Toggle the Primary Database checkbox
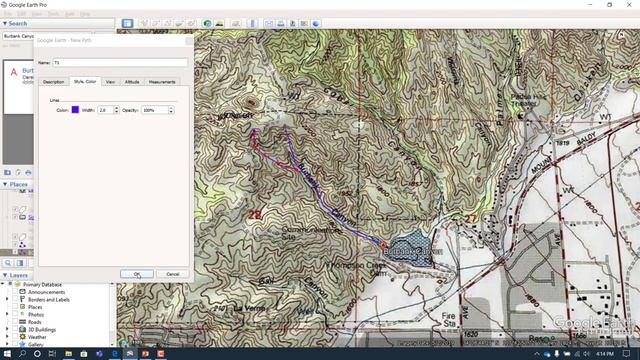Screen dimensions: 640x360 [10, 284]
